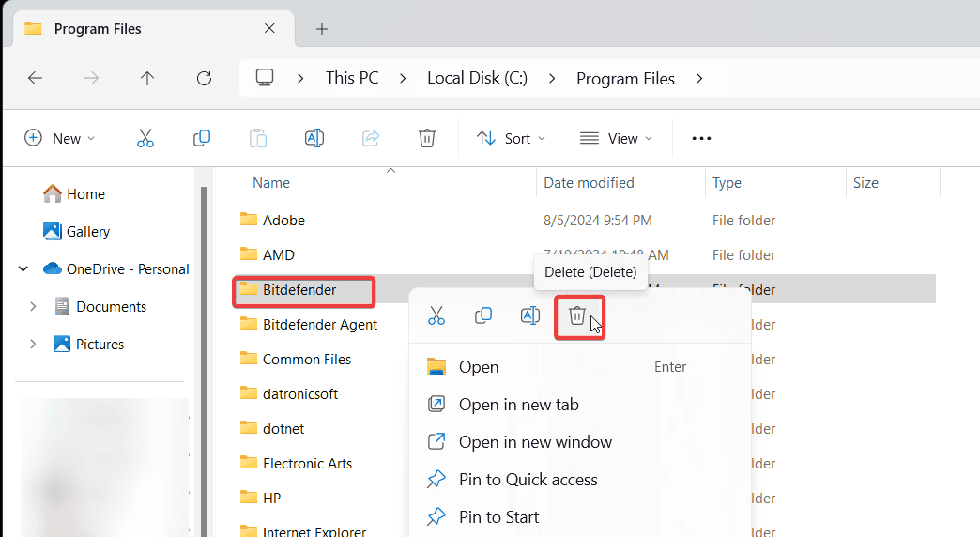Screen dimensions: 980x537
Task: Click the toolbar Copy icon
Action: [201, 138]
